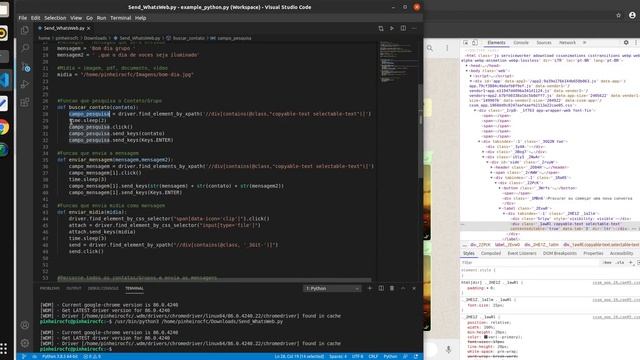This screenshot has width=640, height=360.
Task: Collapse the label node in DevTools tree
Action: click(x=500, y=208)
